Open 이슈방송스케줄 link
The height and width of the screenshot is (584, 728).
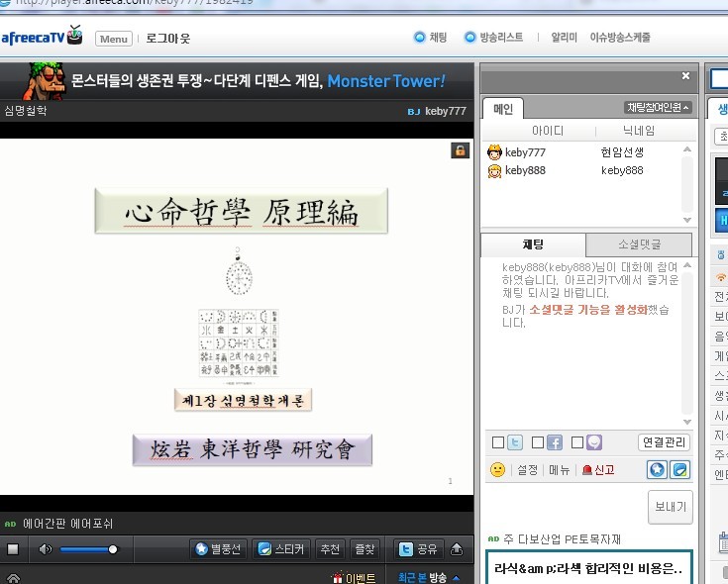[620, 38]
